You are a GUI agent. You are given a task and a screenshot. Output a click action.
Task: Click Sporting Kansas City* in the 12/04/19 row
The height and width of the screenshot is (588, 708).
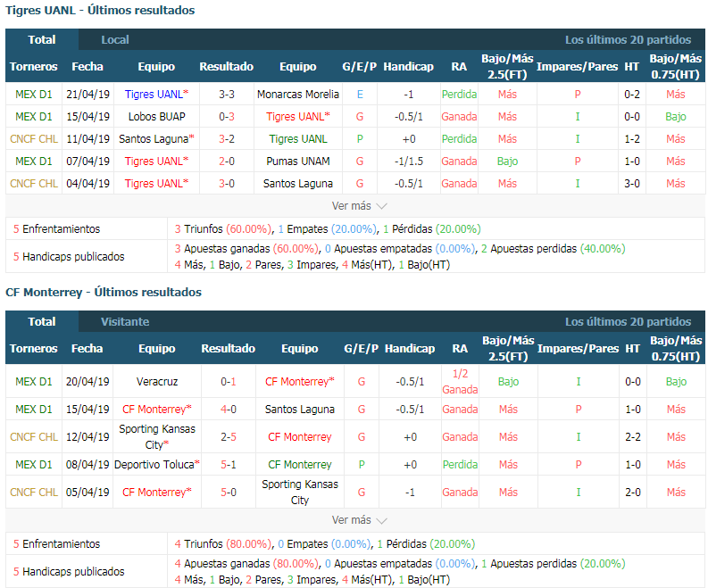click(157, 437)
